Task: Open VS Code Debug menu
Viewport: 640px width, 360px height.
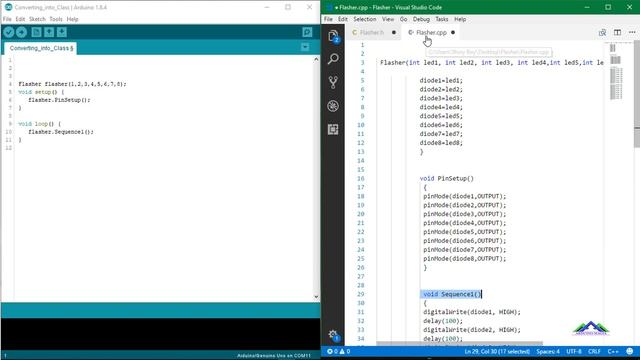Action: pyautogui.click(x=421, y=19)
